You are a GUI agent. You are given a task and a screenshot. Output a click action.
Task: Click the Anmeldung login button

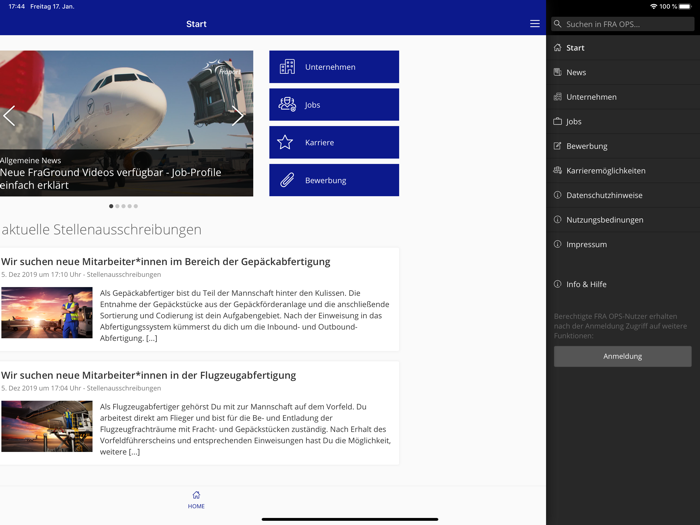click(622, 356)
